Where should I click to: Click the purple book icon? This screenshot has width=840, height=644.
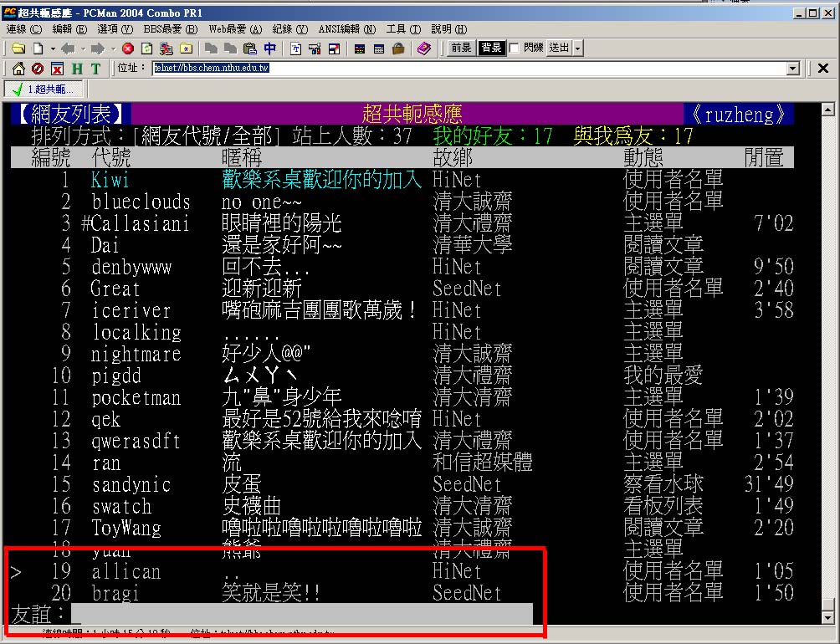(x=424, y=49)
